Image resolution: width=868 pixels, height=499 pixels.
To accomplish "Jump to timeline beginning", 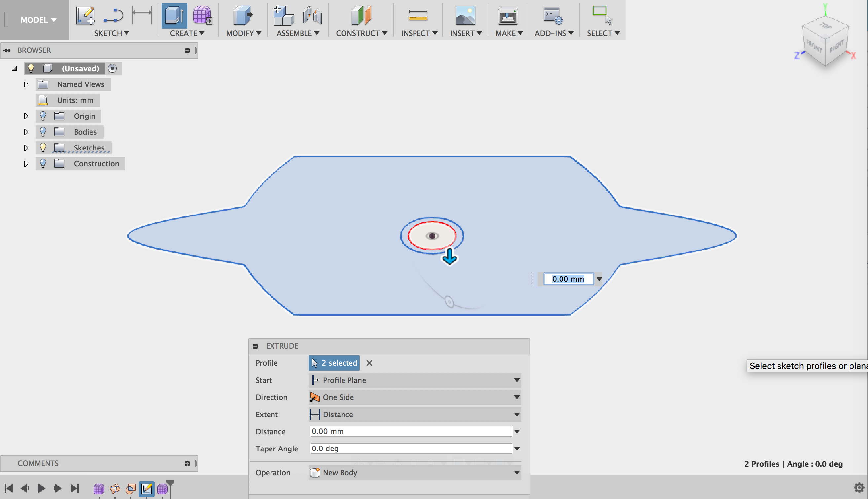I will (x=9, y=488).
